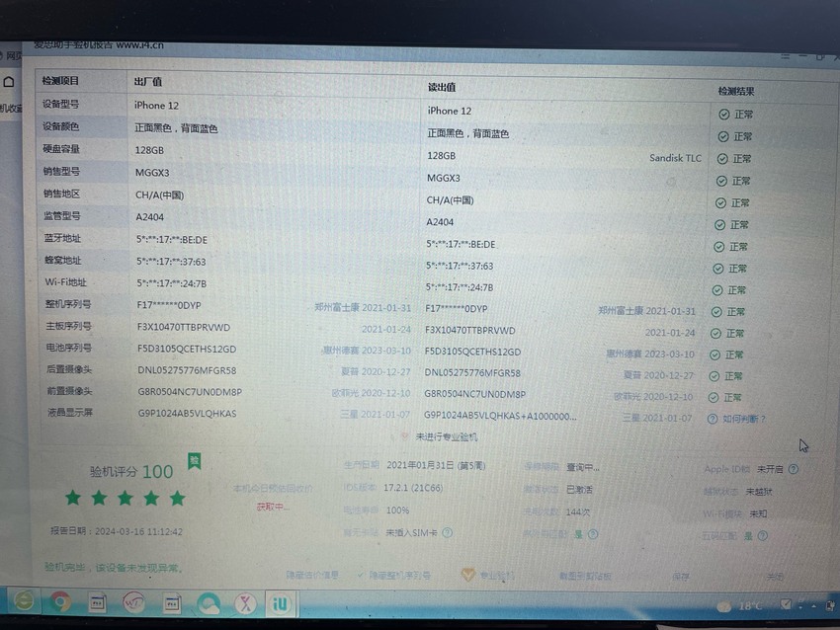Click the 出厂值 column header

[148, 81]
